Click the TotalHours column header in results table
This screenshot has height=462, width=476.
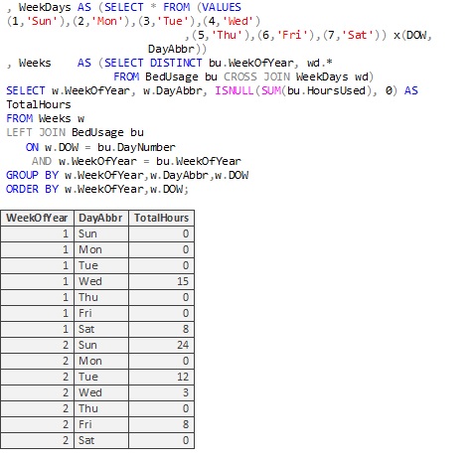[x=161, y=218]
